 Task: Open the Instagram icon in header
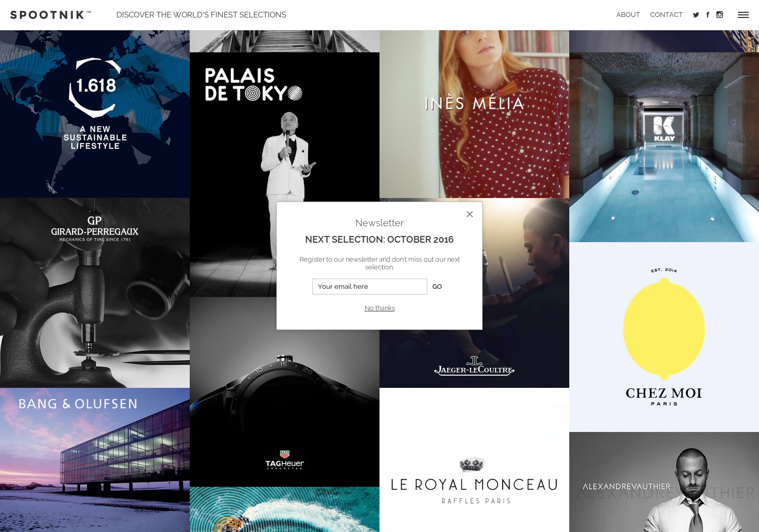tap(720, 15)
